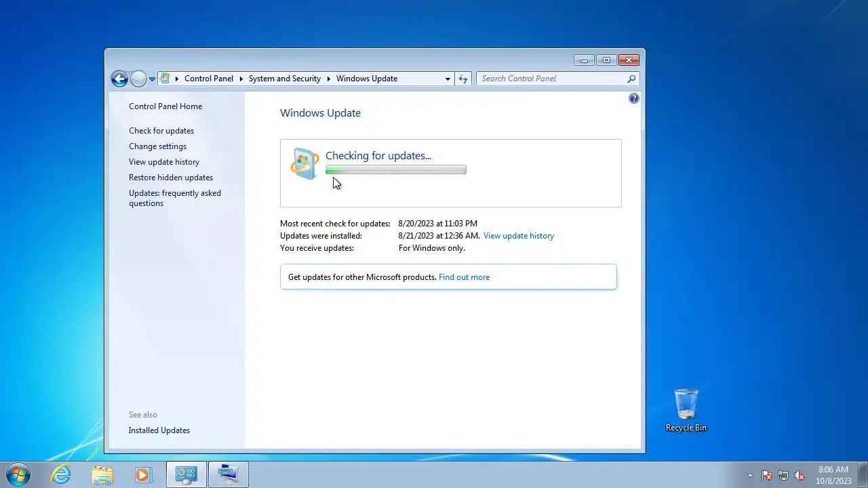The height and width of the screenshot is (488, 868).
Task: Click the Back navigation arrow button
Action: coord(119,79)
